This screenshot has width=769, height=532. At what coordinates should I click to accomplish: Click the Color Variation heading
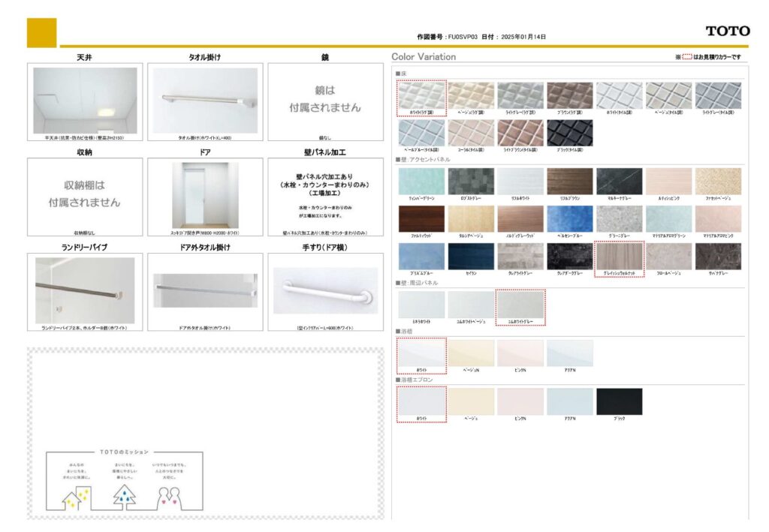click(424, 57)
